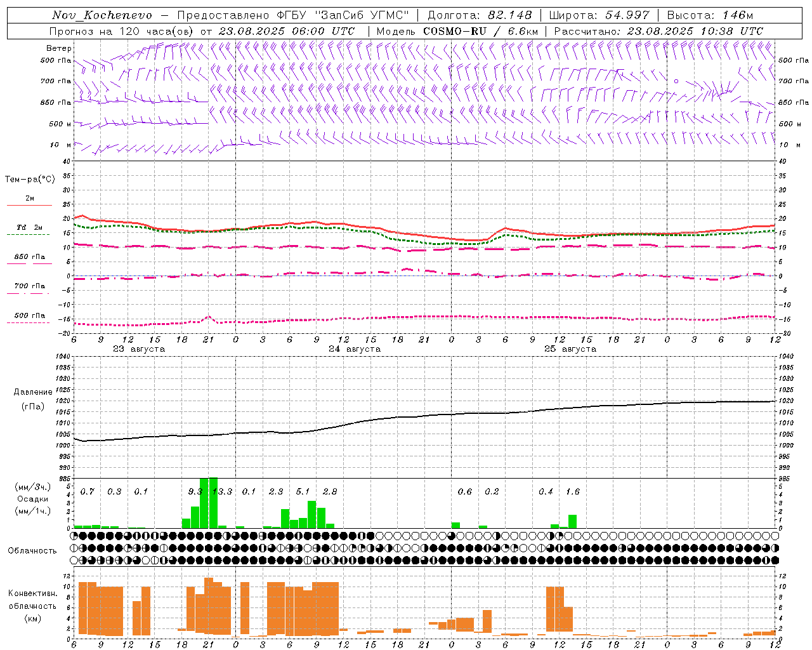Click the 'Td 2м' dew point legend entry
812x650 pixels.
coord(30,227)
